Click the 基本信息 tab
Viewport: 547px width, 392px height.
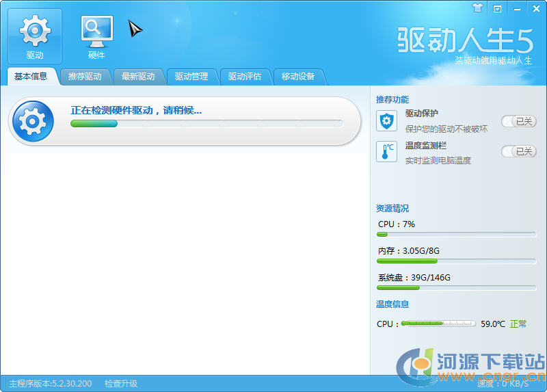tap(31, 77)
